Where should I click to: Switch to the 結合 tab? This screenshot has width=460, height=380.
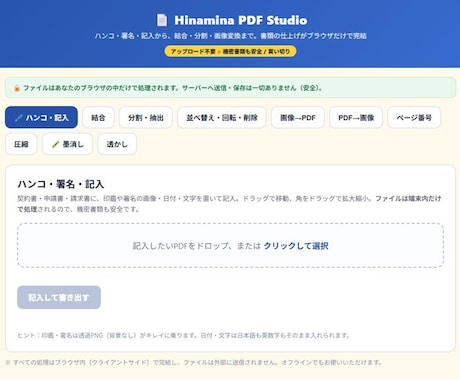(98, 117)
